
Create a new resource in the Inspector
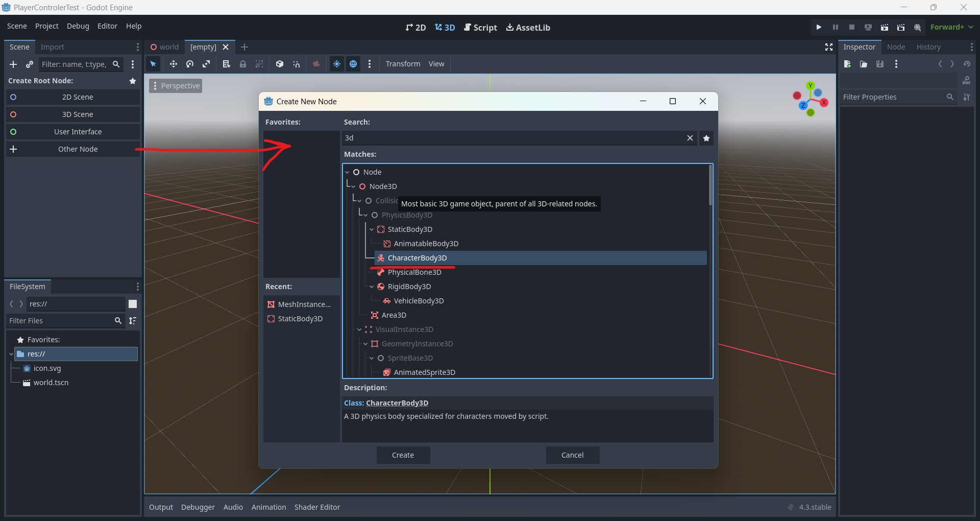(x=847, y=64)
